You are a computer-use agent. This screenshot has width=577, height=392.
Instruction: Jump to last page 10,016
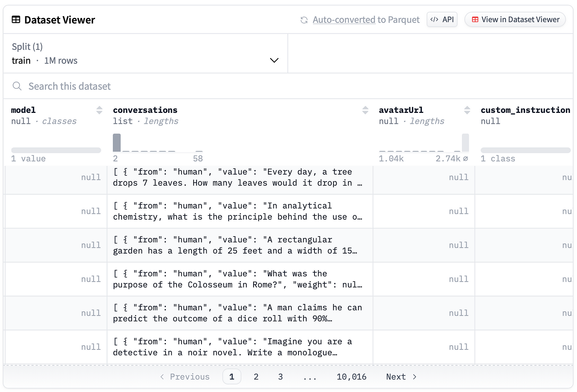pos(351,377)
